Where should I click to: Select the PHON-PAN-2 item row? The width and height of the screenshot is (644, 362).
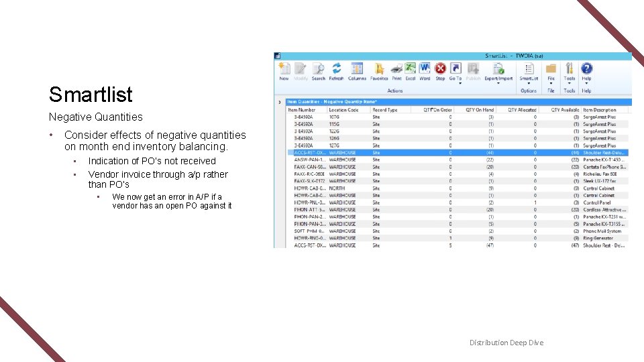coord(458,217)
